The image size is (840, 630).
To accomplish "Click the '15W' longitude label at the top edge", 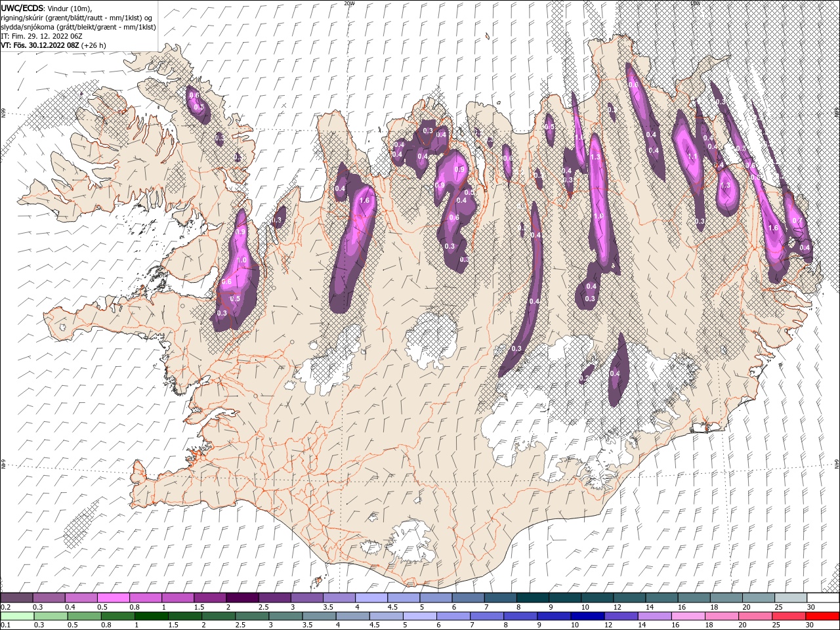I will click(x=695, y=3).
